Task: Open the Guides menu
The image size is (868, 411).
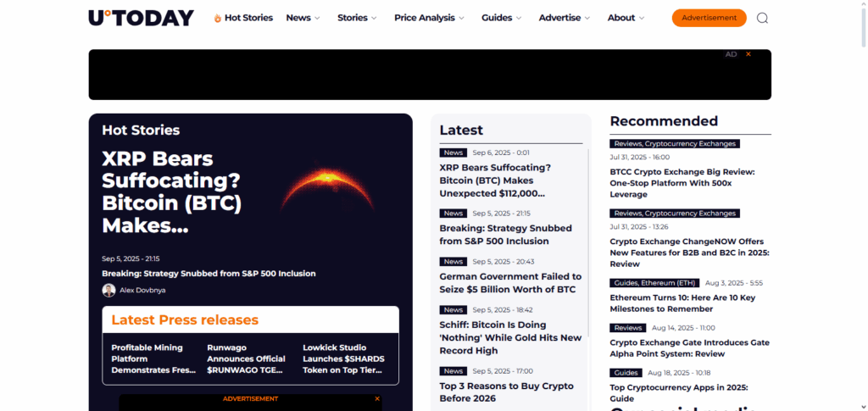Action: [x=501, y=18]
